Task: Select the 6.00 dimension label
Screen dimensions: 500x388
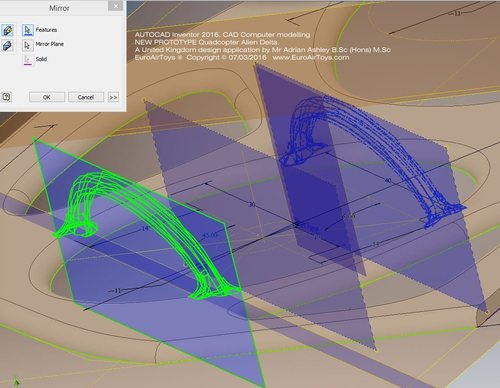Action: coord(348,216)
